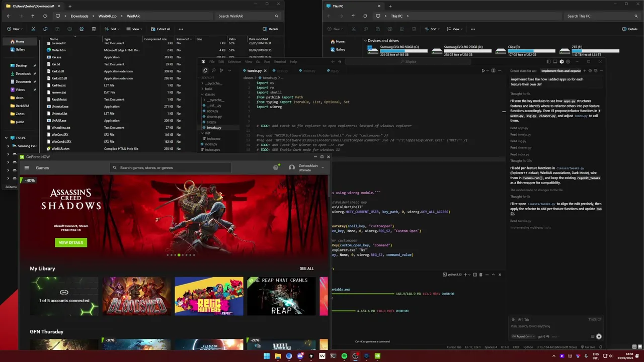Click Share icon in WinRAR Explorer toolbar
This screenshot has height=362, width=644.
[x=82, y=29]
